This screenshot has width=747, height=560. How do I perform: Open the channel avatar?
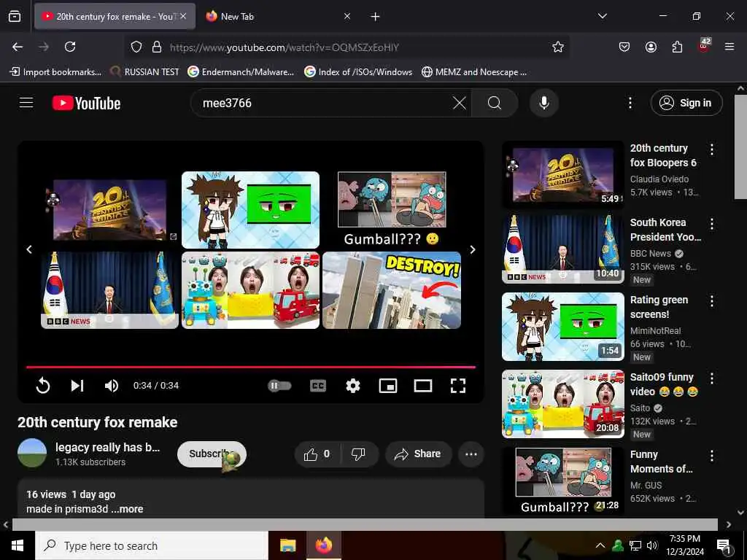click(x=32, y=453)
